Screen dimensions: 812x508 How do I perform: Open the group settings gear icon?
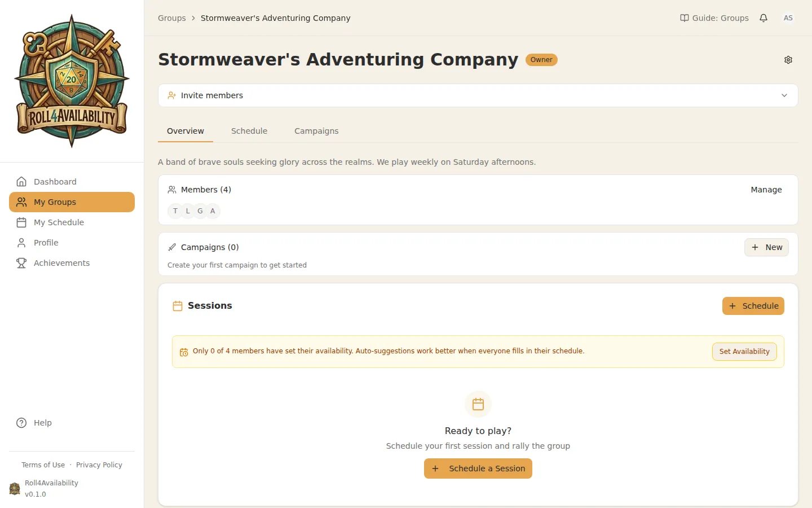point(788,60)
